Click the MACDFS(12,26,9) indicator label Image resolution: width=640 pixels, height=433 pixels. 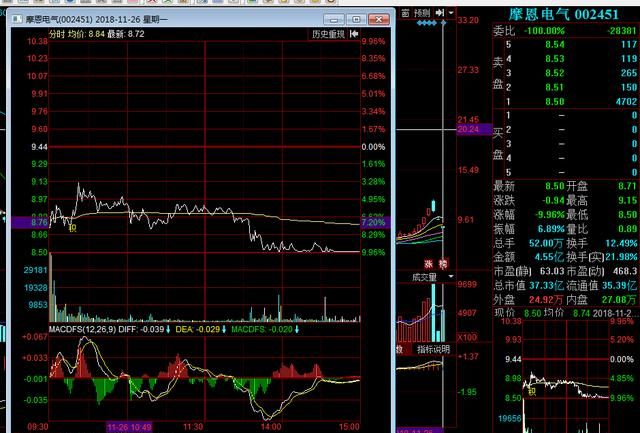point(80,328)
